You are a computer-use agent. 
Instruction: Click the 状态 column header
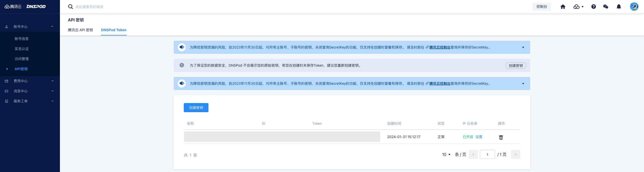tap(441, 123)
